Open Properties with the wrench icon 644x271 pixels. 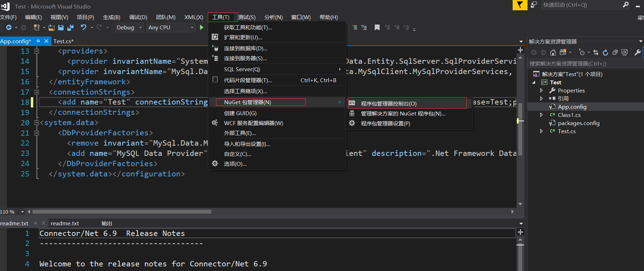coord(638,52)
